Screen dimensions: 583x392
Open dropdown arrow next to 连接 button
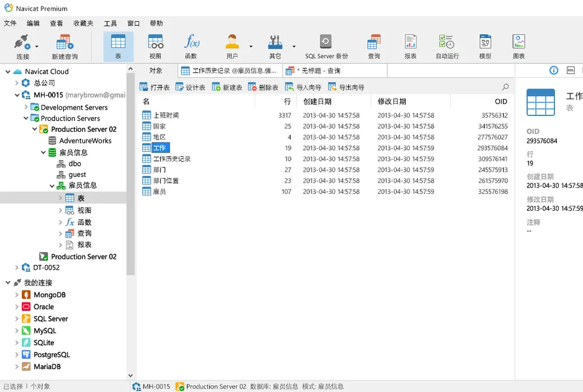(36, 47)
